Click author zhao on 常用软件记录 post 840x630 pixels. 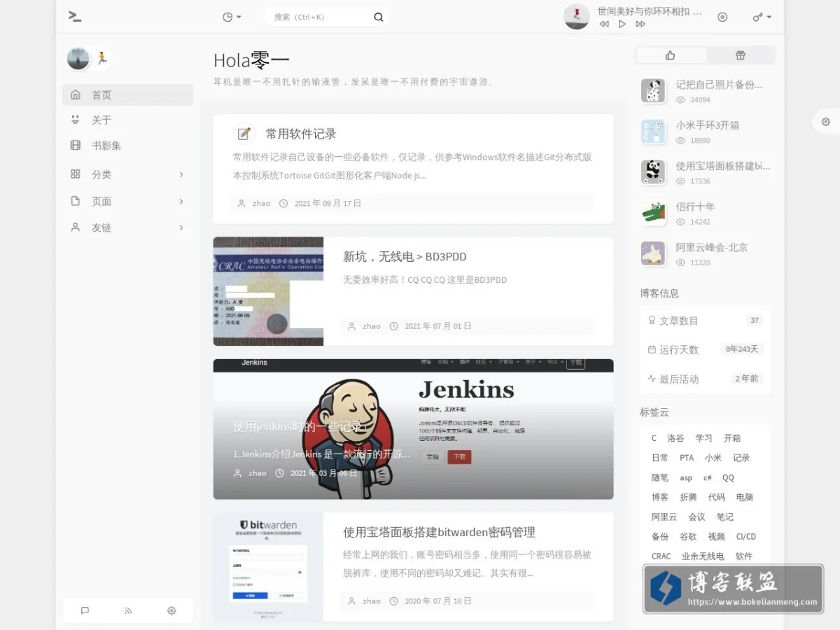click(x=261, y=204)
